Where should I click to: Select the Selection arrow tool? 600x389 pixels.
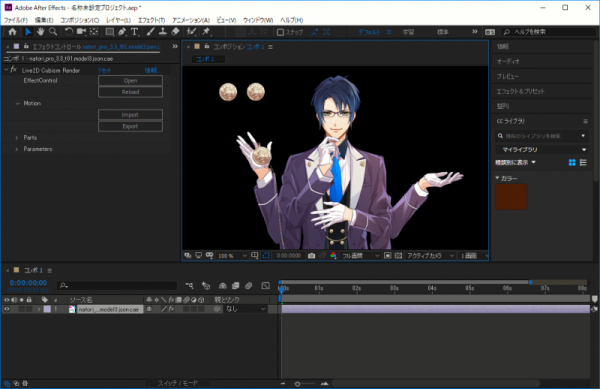pos(28,32)
